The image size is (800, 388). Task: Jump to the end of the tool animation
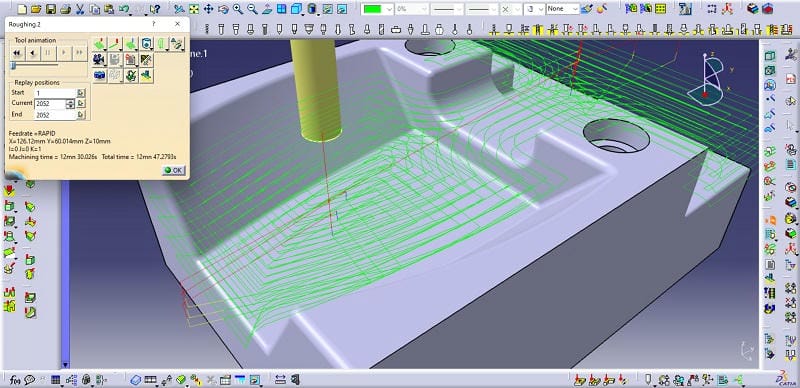[80, 53]
